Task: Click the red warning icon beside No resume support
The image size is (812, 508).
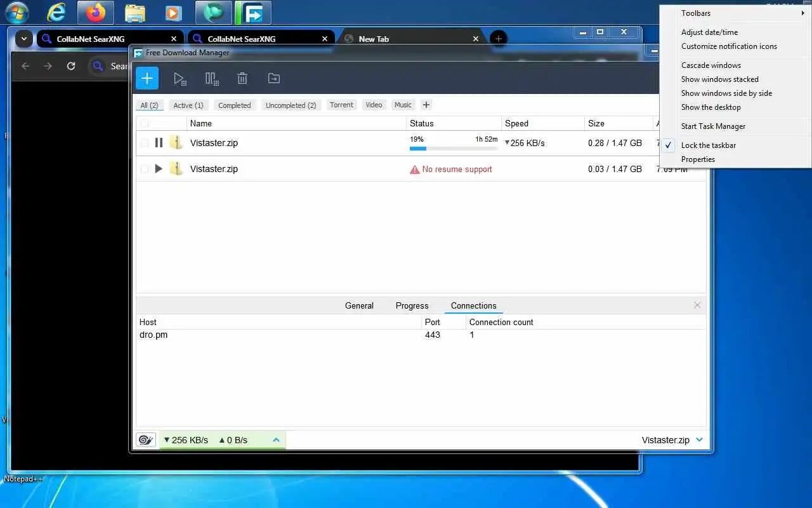Action: tap(415, 170)
